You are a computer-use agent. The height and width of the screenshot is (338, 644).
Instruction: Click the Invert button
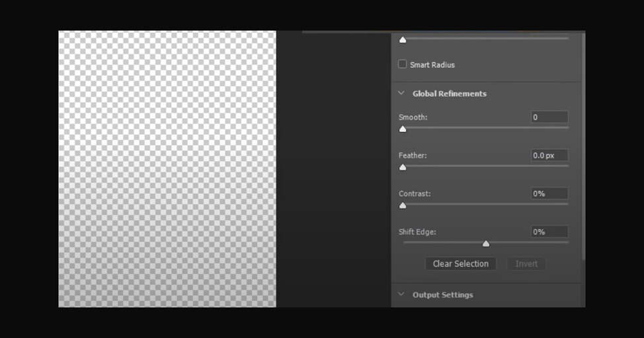pos(526,263)
